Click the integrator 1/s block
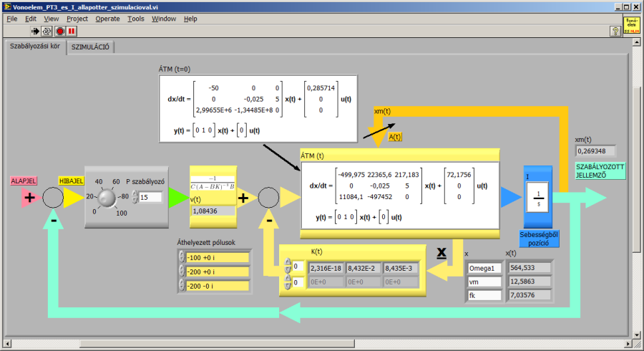The image size is (644, 351). coord(537,198)
